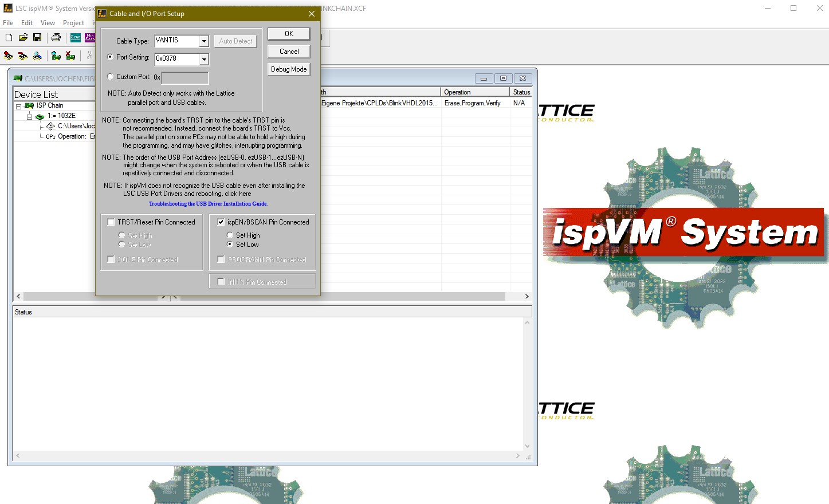The height and width of the screenshot is (504, 829).
Task: Click the LSC ispVM application title icon
Action: 8,8
